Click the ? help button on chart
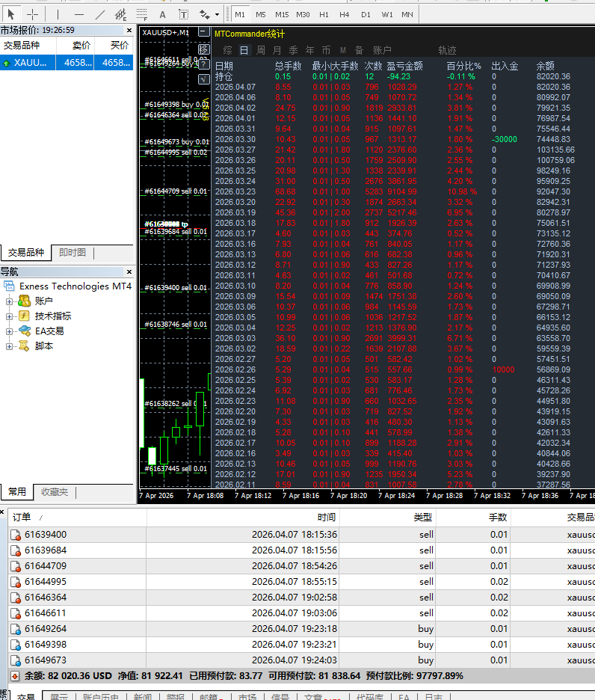 [x=203, y=64]
